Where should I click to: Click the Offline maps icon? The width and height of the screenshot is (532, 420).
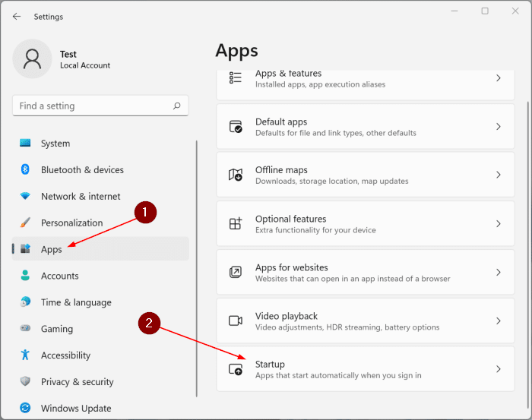(236, 175)
